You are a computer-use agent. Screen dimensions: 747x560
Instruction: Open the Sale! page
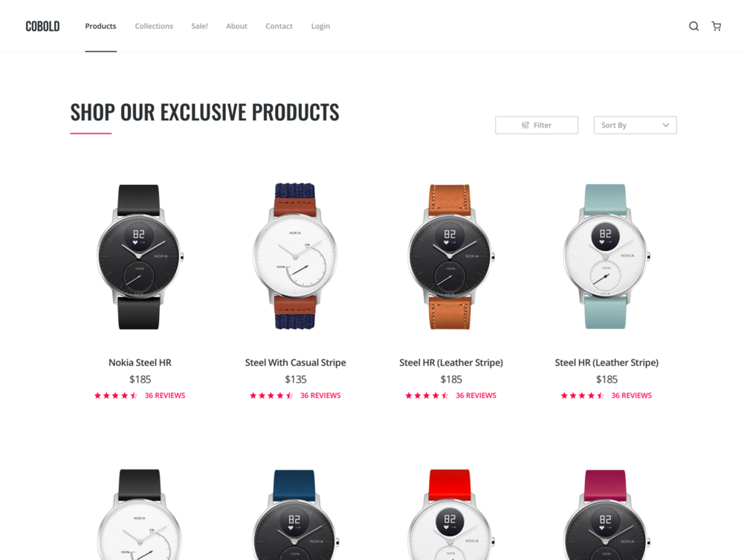pos(200,26)
